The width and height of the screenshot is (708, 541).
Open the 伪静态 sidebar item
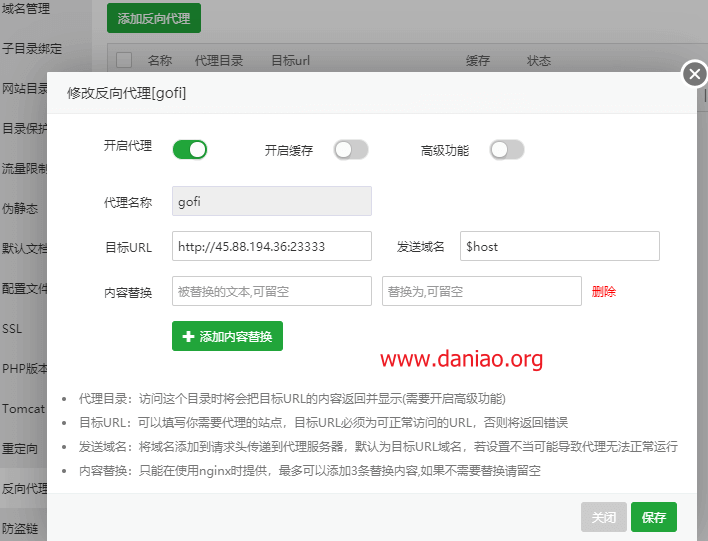[20, 208]
